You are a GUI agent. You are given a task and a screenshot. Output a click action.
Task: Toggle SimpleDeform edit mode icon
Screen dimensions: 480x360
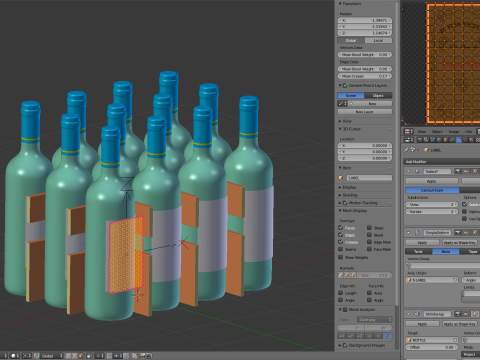[x=475, y=233]
